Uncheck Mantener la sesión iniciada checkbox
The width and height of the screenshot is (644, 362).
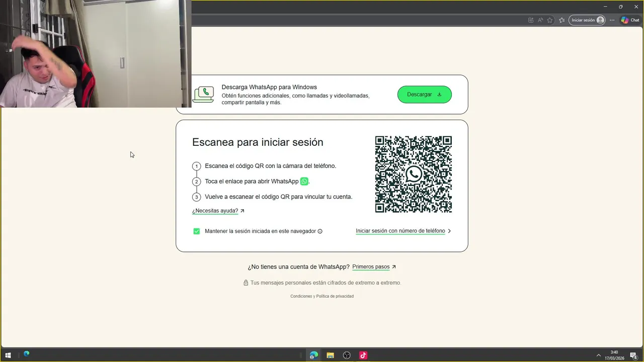197,231
